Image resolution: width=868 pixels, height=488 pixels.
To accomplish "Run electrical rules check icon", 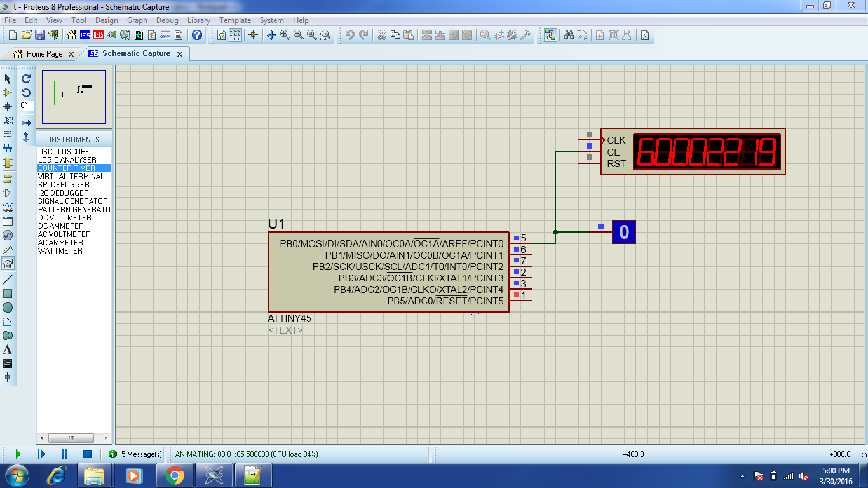I will [x=645, y=35].
